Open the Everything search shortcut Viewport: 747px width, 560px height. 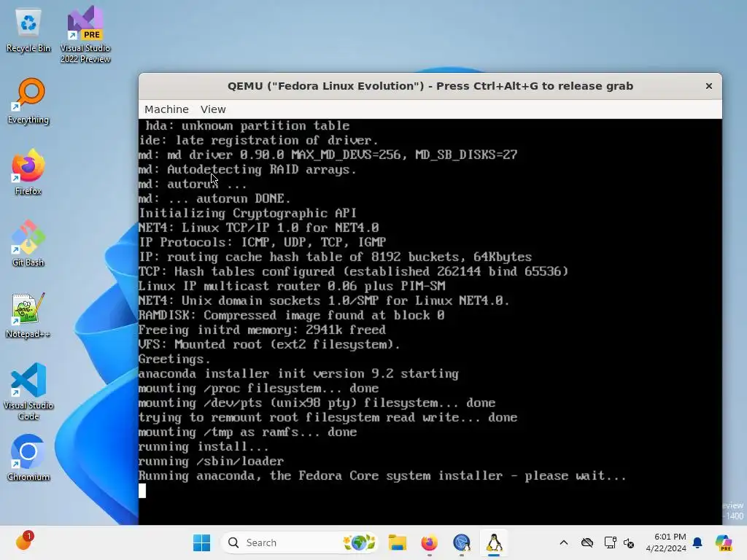[x=28, y=101]
